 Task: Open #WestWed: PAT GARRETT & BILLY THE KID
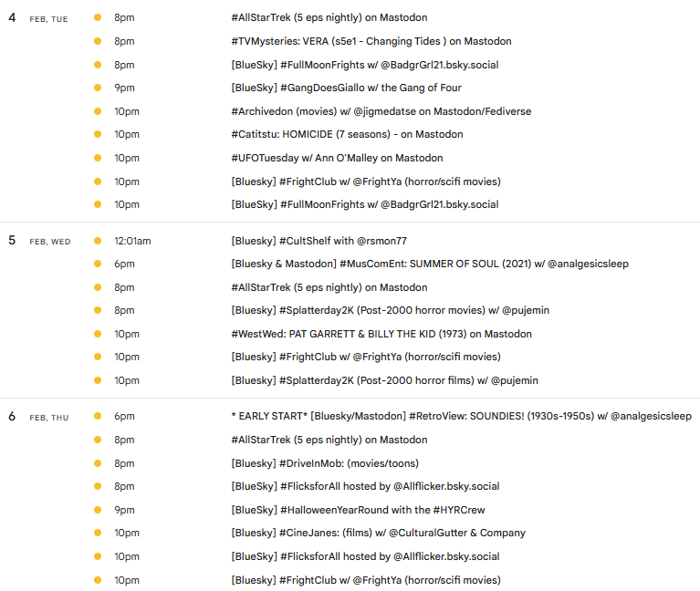(x=381, y=334)
